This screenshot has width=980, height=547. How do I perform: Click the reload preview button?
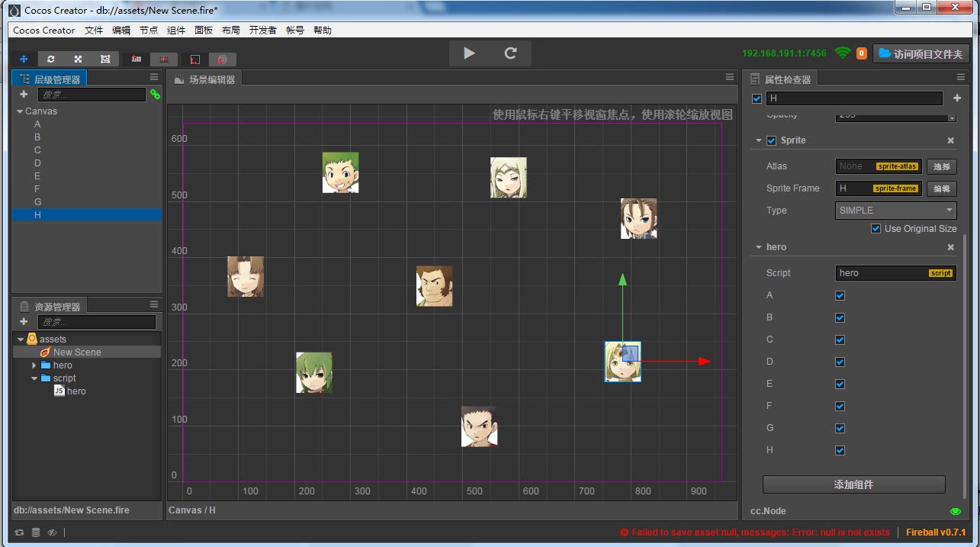click(511, 53)
